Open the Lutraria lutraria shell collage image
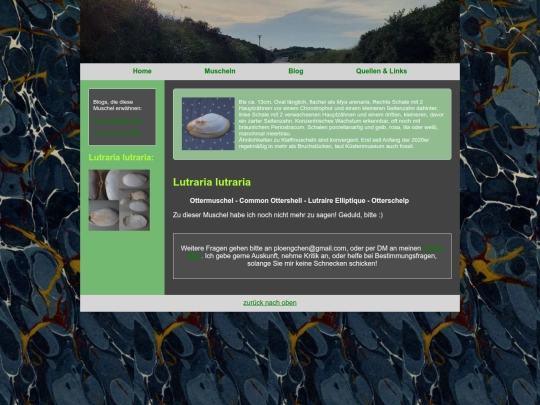This screenshot has width=540, height=405. (x=119, y=200)
